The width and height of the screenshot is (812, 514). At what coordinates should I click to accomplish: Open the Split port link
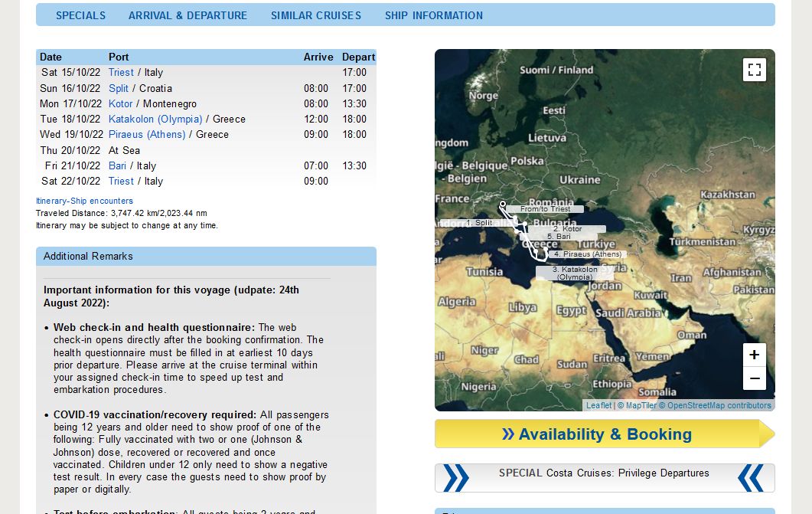118,88
